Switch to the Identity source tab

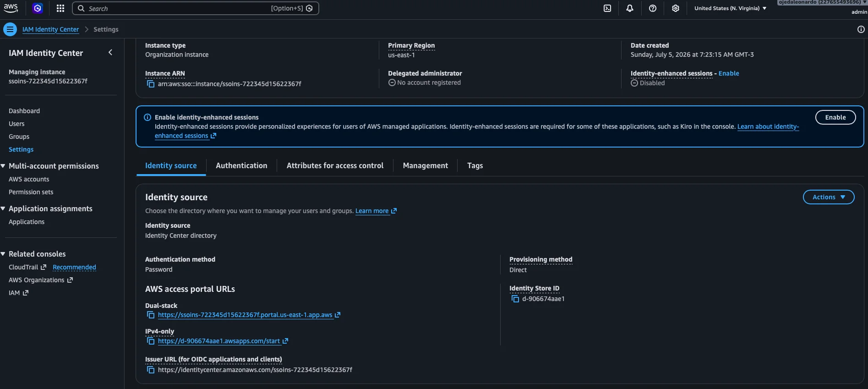click(171, 166)
